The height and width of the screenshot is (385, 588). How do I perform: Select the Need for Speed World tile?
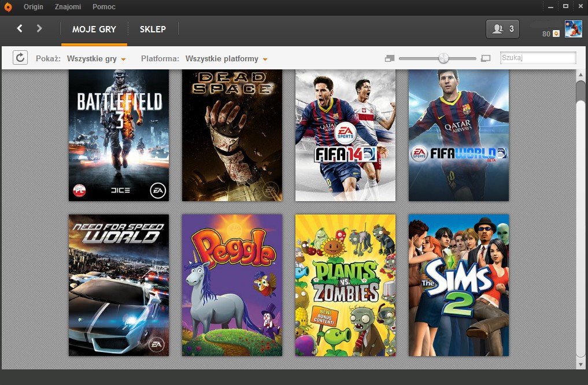pos(119,285)
